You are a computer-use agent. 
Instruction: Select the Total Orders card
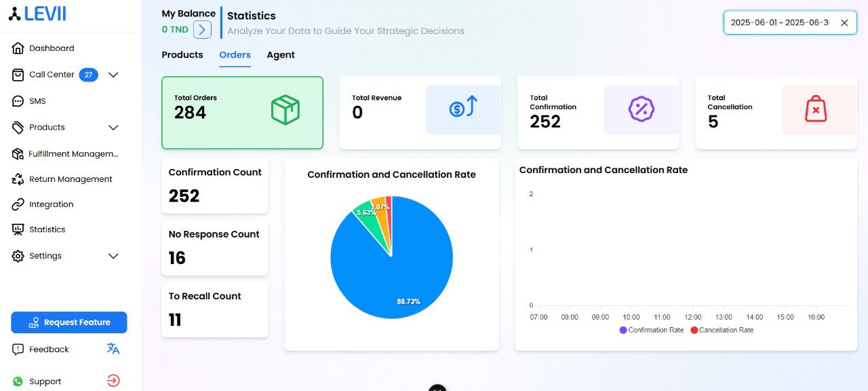(x=242, y=112)
